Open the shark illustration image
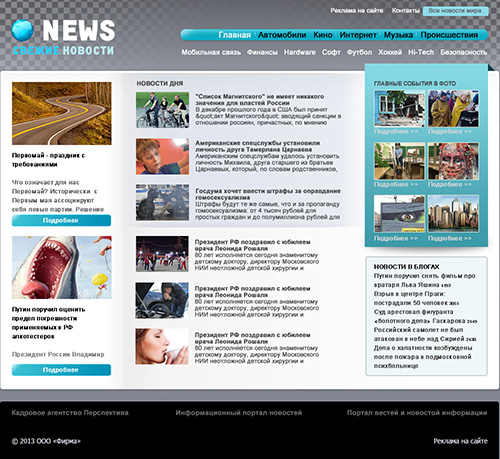Image resolution: width=500 pixels, height=459 pixels. point(62,267)
